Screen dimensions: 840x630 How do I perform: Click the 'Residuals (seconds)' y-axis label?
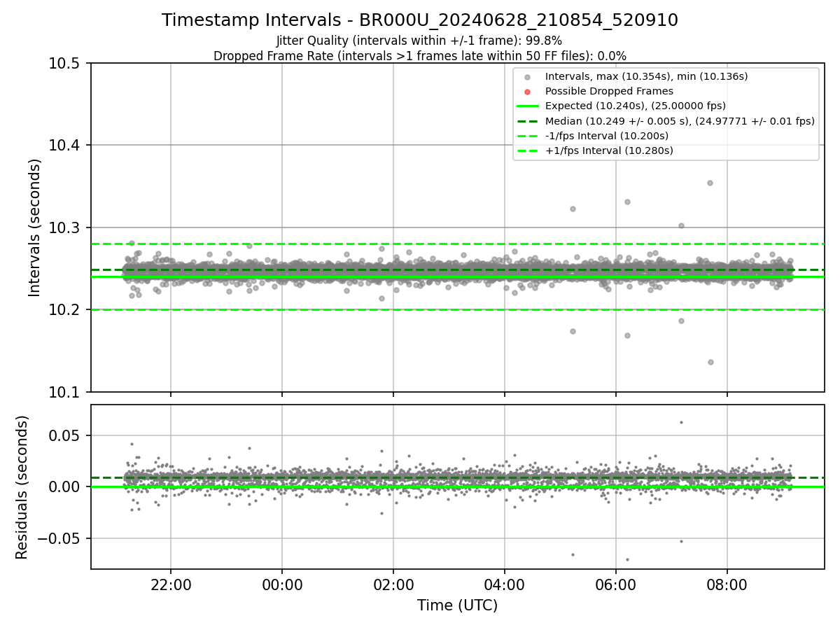[x=22, y=487]
